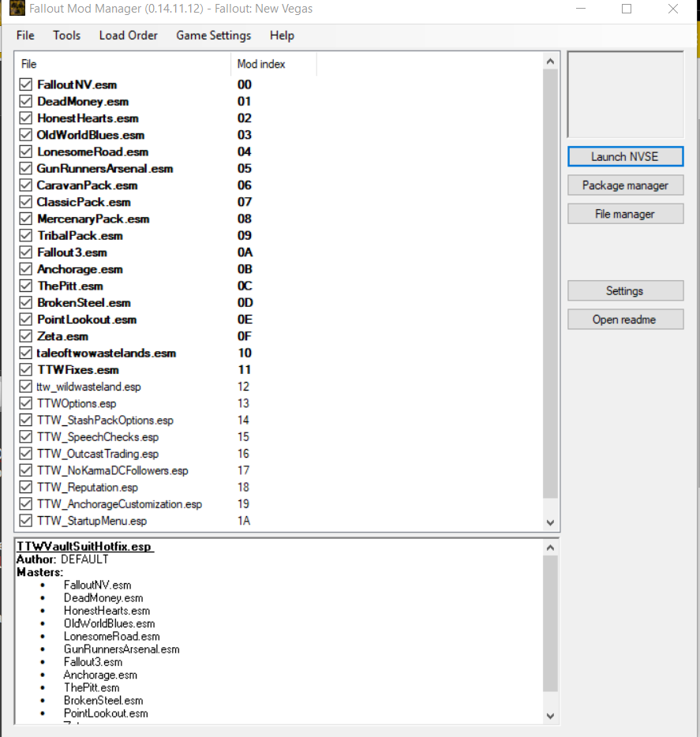Maximize the Fallout Mod Manager window

626,9
